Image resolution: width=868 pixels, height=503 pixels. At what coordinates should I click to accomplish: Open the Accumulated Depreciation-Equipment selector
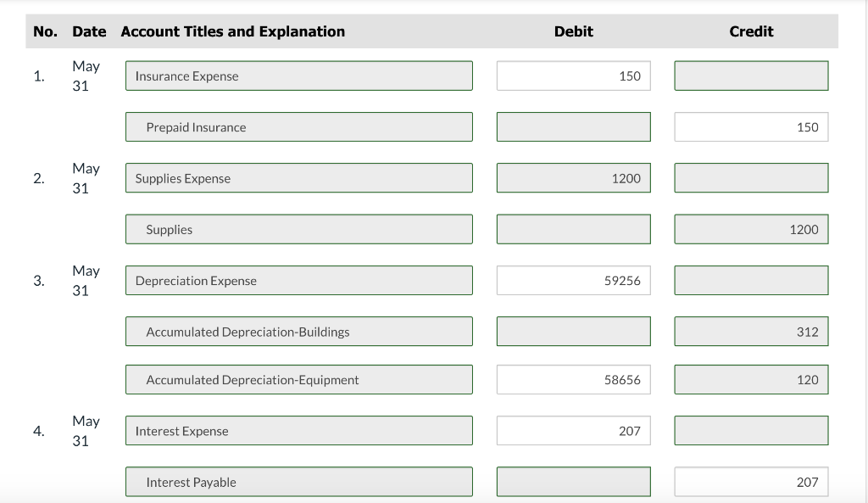point(298,379)
